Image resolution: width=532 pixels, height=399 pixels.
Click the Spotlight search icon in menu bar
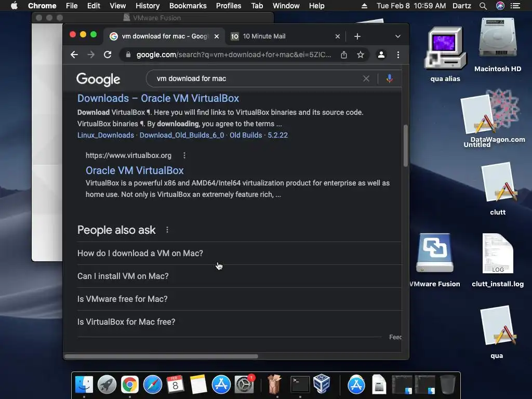[x=483, y=6]
